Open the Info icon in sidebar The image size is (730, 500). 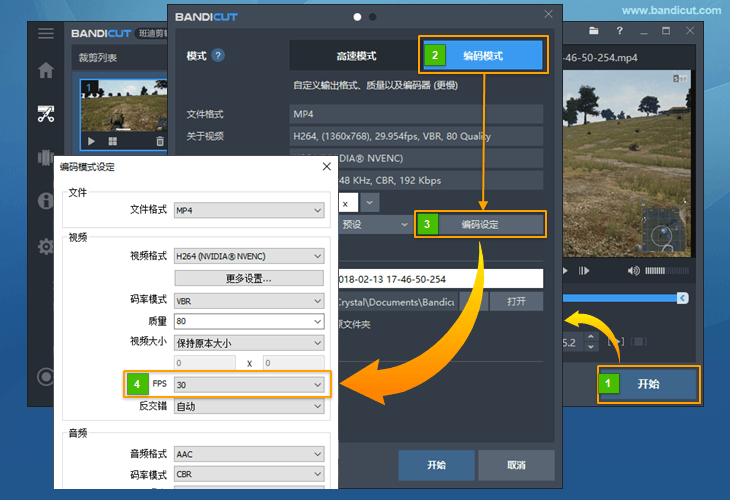click(x=46, y=201)
